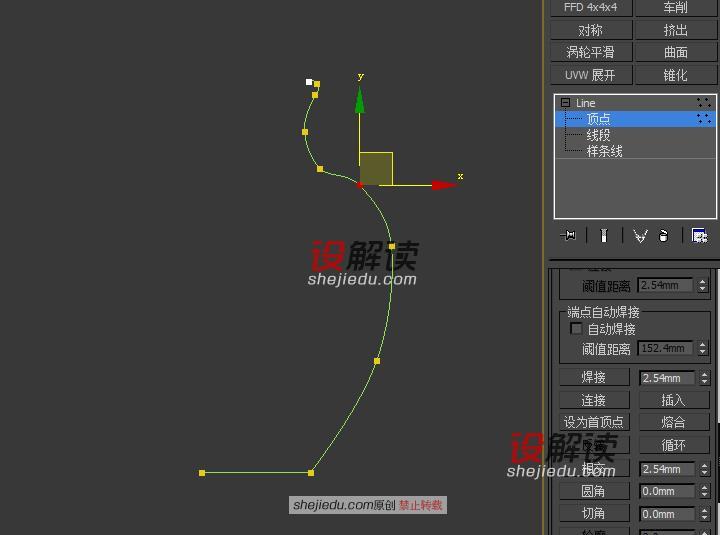Apply the UVW 展开 modifier

point(591,75)
